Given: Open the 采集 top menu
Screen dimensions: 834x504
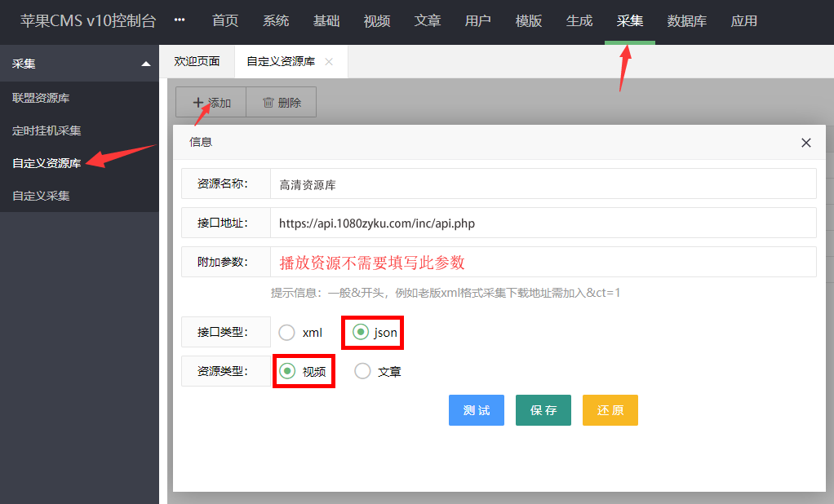Looking at the screenshot, I should click(x=630, y=21).
